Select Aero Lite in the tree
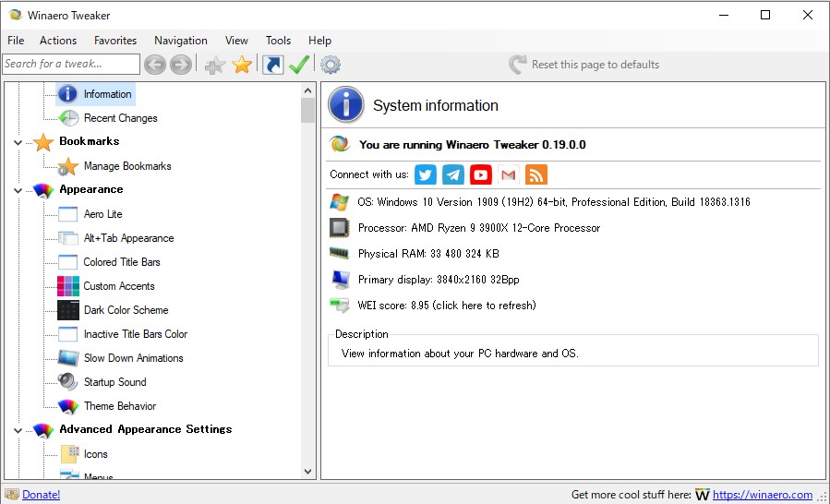 [x=103, y=214]
